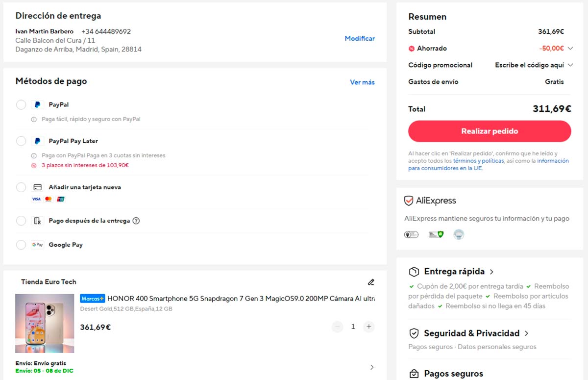Click the Seguridad & Privacidad shield icon

(x=414, y=333)
